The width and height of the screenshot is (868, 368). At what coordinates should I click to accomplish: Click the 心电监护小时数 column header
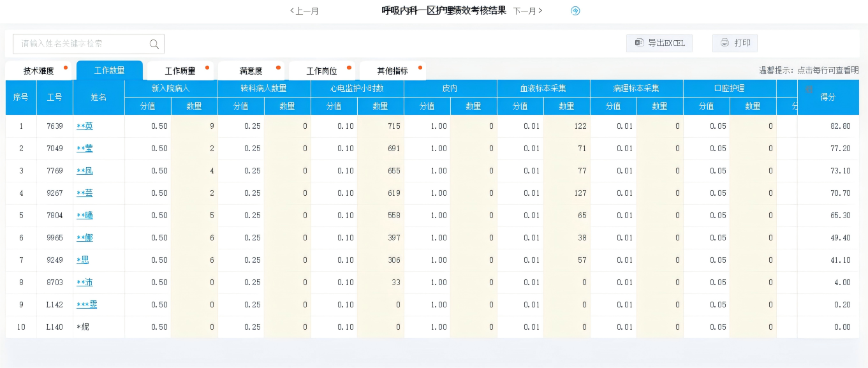pyautogui.click(x=357, y=89)
